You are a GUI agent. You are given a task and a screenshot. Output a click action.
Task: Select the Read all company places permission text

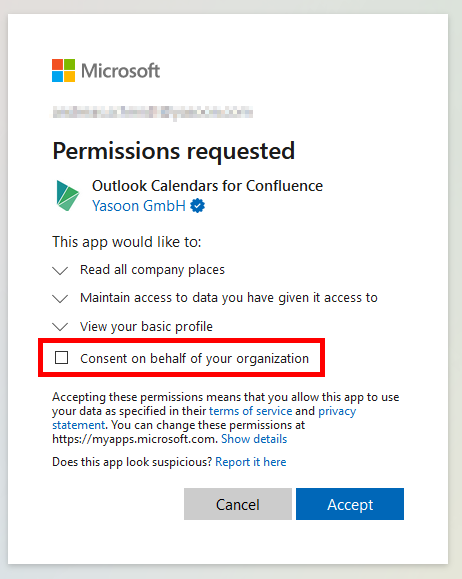tap(152, 270)
